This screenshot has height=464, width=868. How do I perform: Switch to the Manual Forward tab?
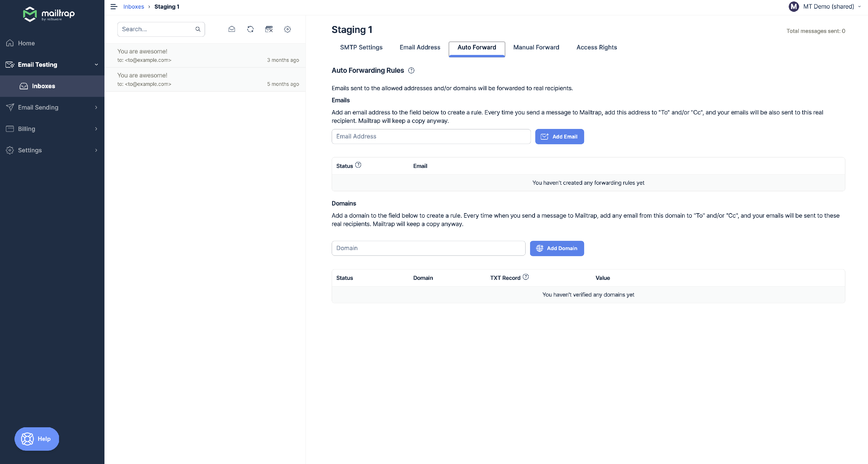coord(536,47)
